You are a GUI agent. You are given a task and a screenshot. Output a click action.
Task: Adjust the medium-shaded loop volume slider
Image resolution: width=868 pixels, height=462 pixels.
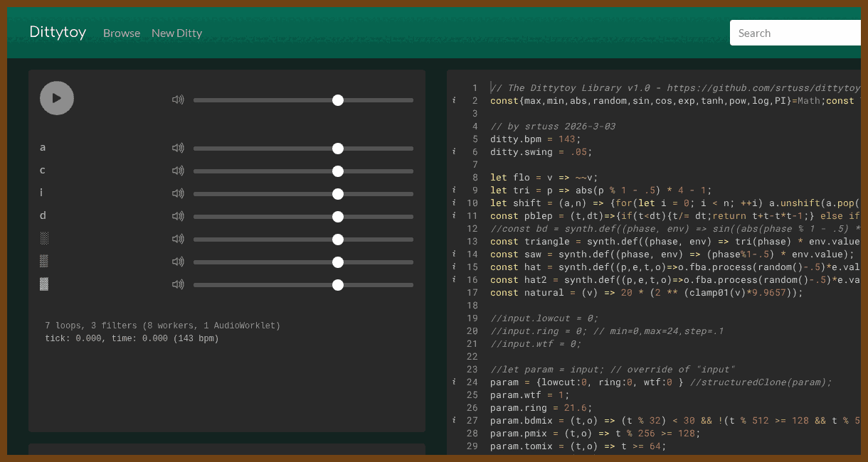tap(303, 262)
